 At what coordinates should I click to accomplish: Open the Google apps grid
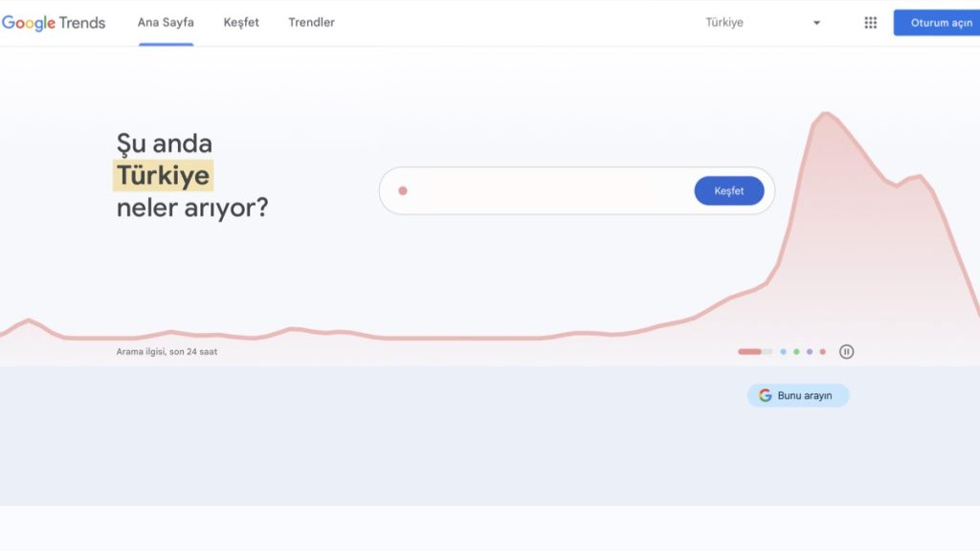(x=870, y=23)
